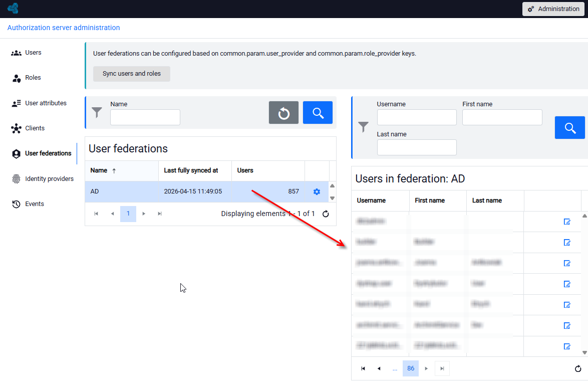Screen dimensions: 588x392
Task: Focus the First name filter field
Action: coord(502,117)
